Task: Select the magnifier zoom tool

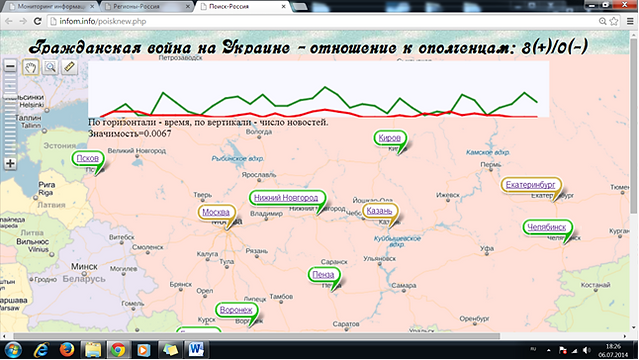Action: pos(50,67)
